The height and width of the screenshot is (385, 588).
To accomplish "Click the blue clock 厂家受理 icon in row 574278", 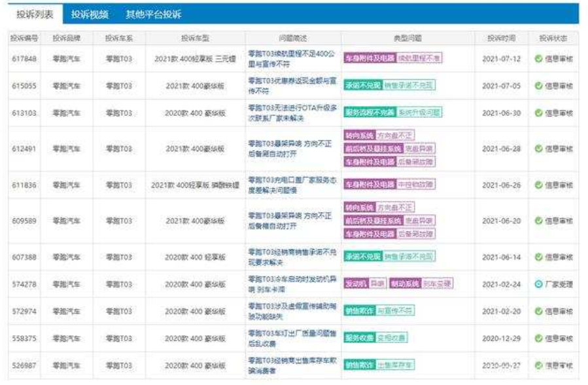I will pyautogui.click(x=538, y=284).
